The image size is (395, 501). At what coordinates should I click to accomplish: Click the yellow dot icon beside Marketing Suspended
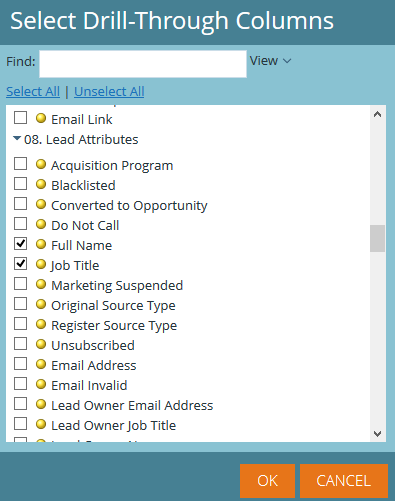[41, 284]
